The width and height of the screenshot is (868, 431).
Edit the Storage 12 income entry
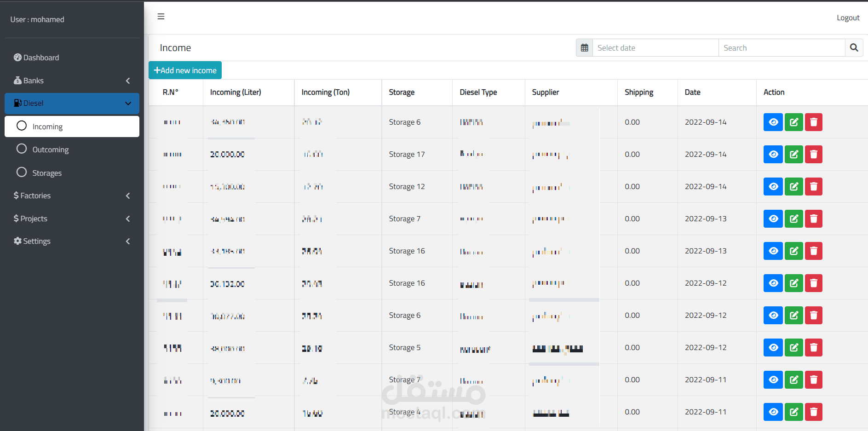coord(794,187)
